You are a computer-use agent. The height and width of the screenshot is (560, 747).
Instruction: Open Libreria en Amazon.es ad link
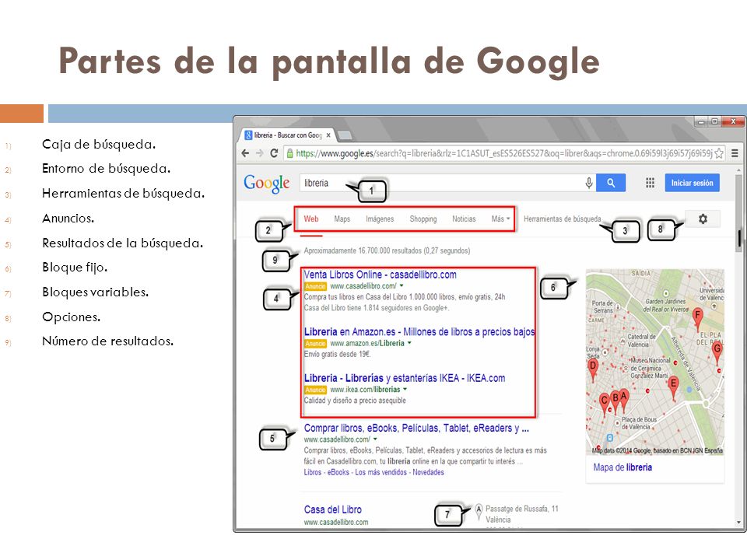[x=419, y=332]
